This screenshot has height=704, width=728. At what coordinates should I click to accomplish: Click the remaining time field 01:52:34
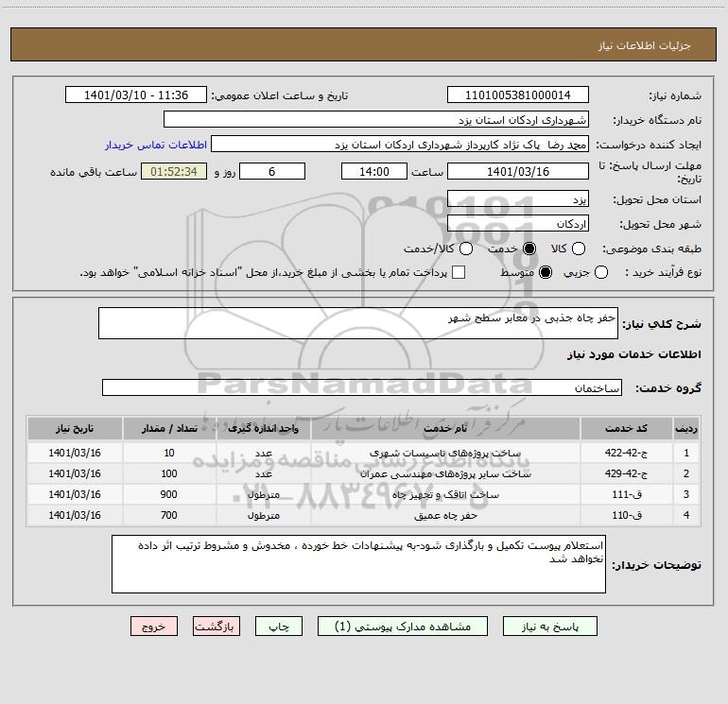pyautogui.click(x=174, y=171)
